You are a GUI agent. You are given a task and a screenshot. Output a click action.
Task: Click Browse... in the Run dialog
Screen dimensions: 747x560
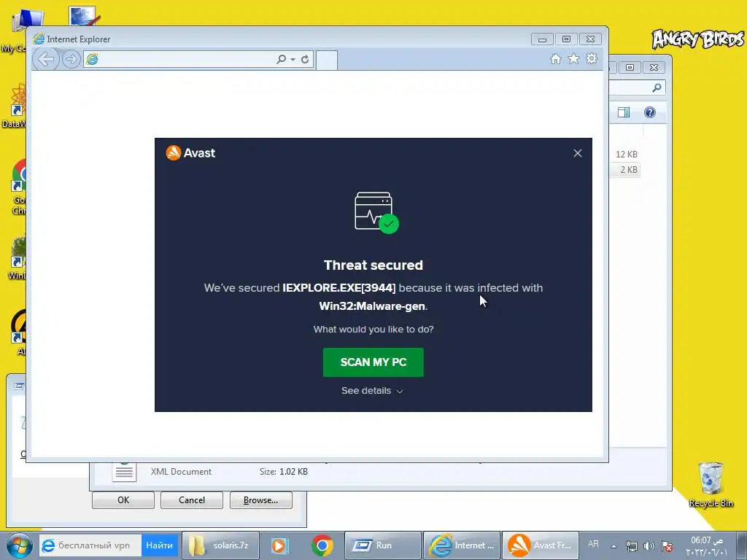click(260, 500)
